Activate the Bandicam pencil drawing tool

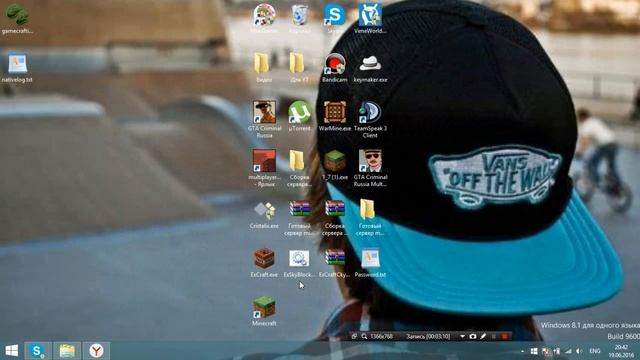tap(483, 336)
